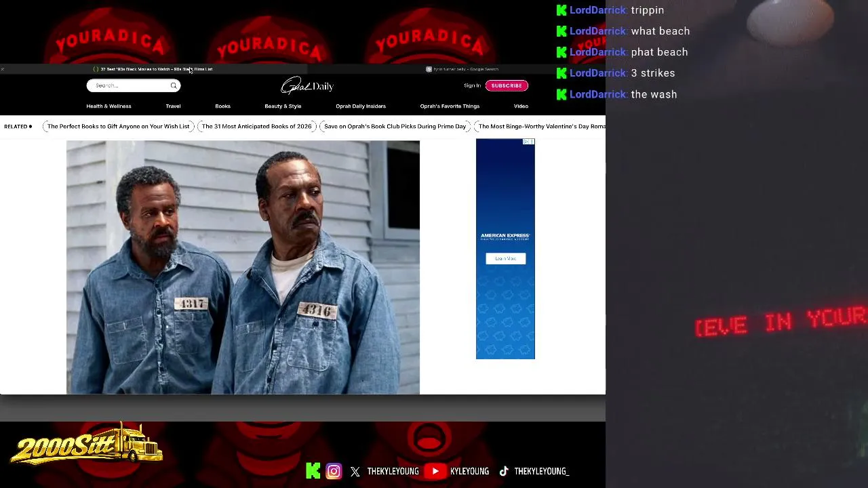Open the Travel section
Image resolution: width=868 pixels, height=488 pixels.
click(173, 106)
